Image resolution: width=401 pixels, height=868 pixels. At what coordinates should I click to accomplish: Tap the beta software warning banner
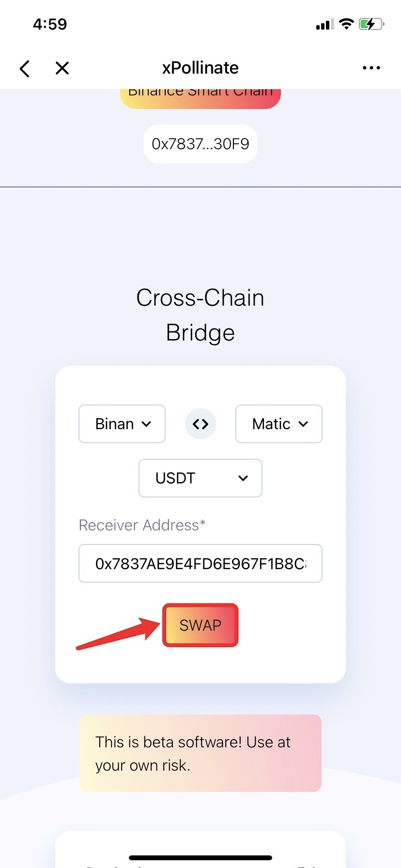(200, 753)
